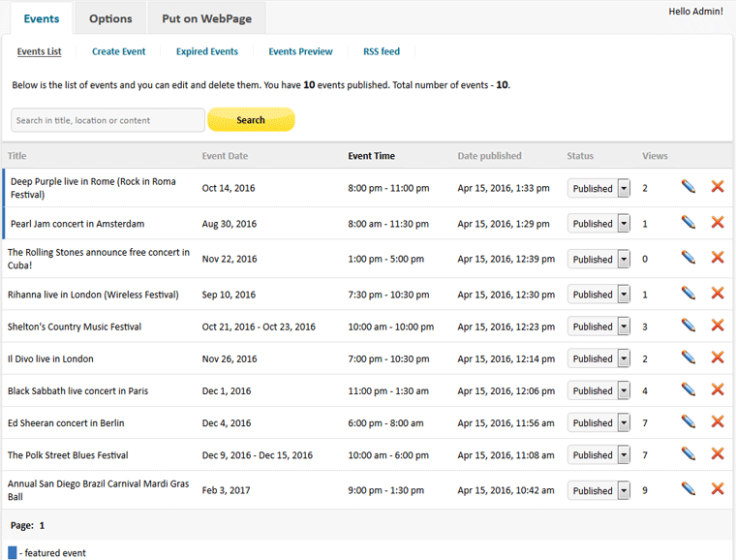Screen dimensions: 736x560
Task: Open status dropdown for San Diego Carnival event
Action: click(598, 490)
